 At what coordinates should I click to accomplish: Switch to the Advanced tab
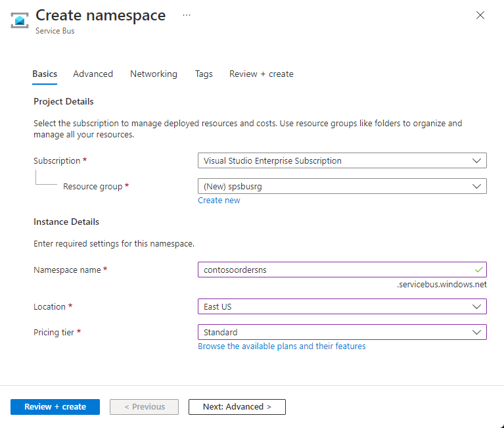click(x=93, y=74)
